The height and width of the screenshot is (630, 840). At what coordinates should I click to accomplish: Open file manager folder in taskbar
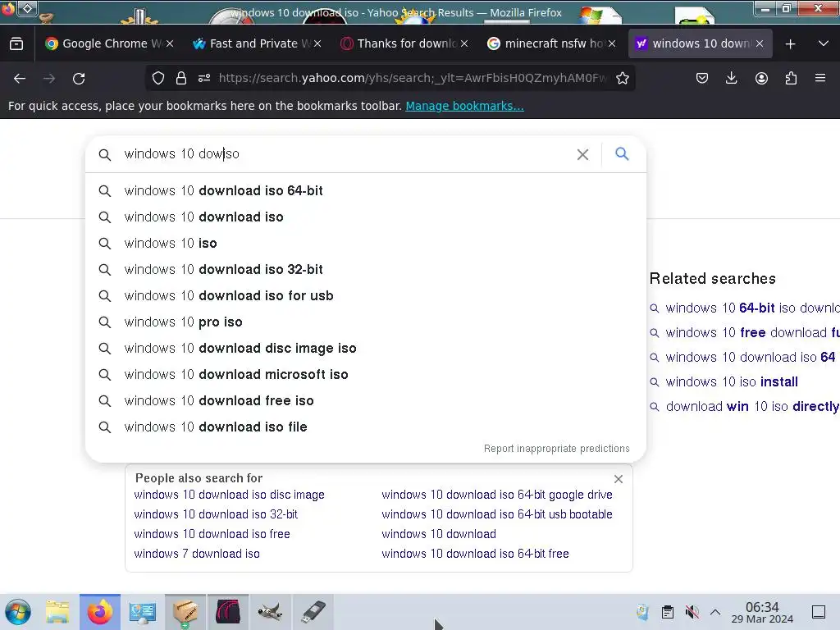click(57, 612)
